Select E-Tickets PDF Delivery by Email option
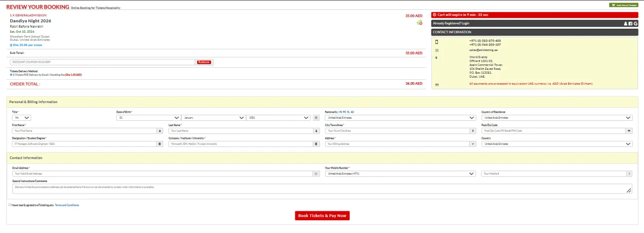This screenshot has width=644, height=233. [11, 75]
